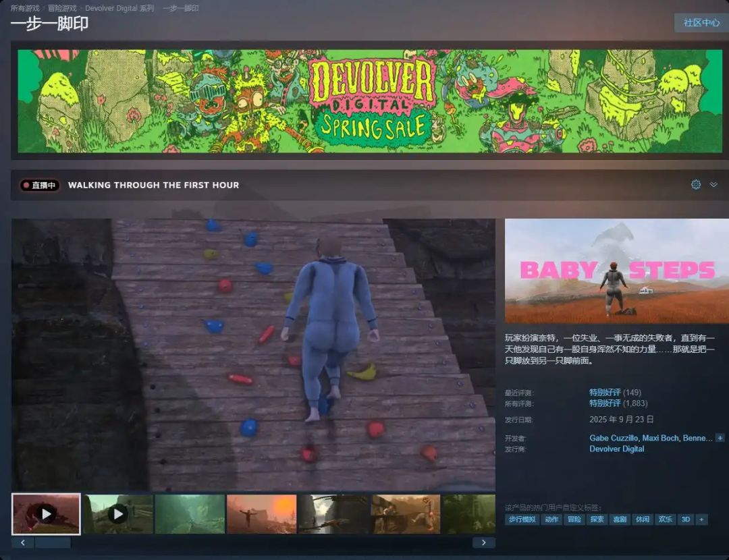Select the 步行模拟 tag
Viewport: 729px width, 560px height.
(521, 519)
